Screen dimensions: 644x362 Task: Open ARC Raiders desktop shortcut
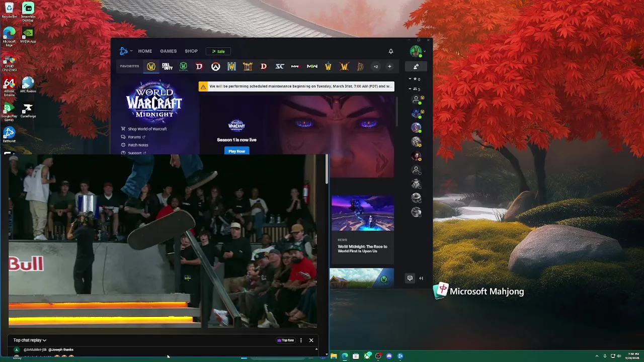[x=28, y=84]
